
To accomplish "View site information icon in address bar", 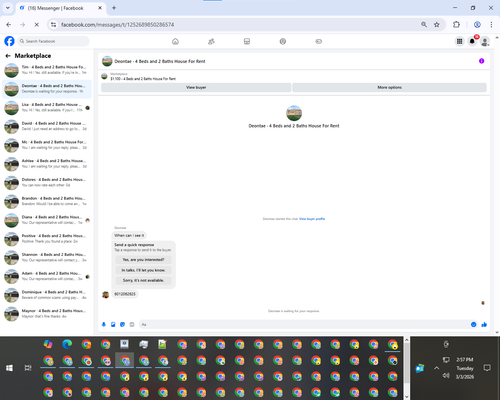I will click(53, 24).
